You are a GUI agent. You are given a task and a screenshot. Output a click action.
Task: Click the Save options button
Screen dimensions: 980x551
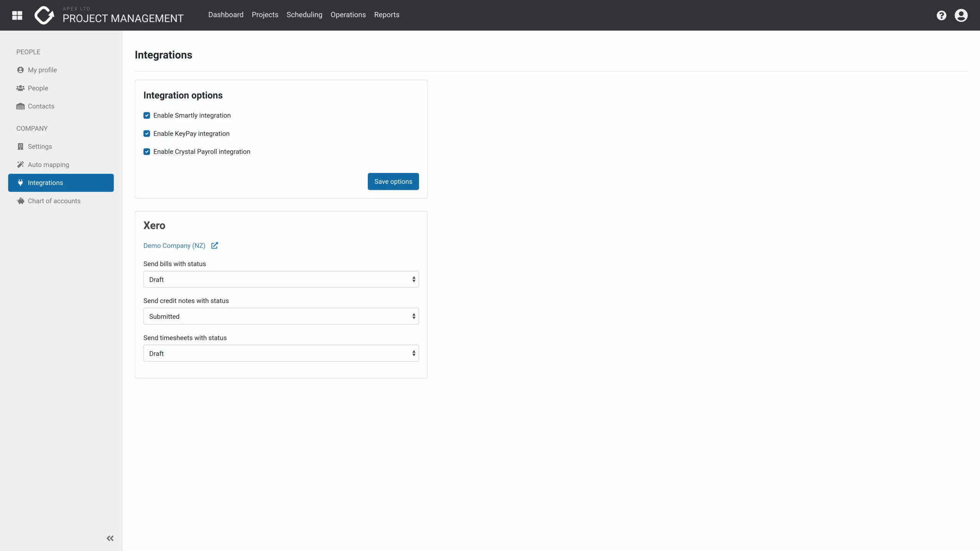coord(393,181)
